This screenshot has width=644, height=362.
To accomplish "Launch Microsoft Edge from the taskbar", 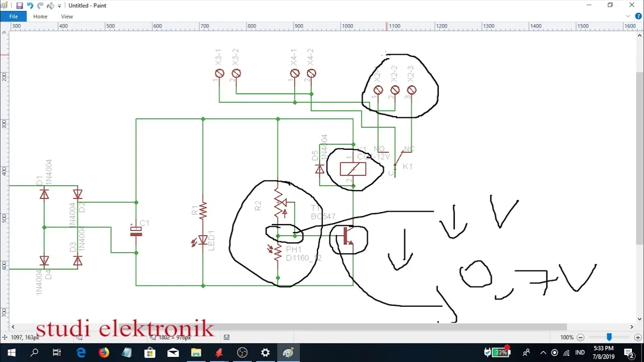I will pos(81,352).
